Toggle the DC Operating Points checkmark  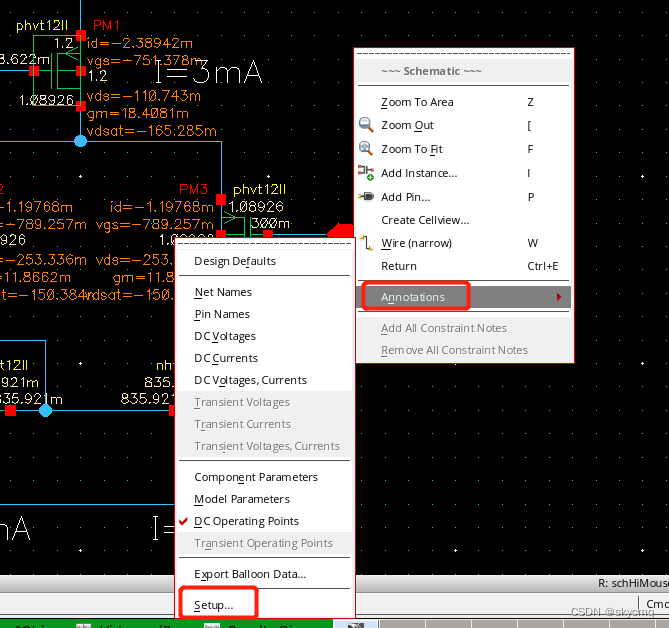183,521
